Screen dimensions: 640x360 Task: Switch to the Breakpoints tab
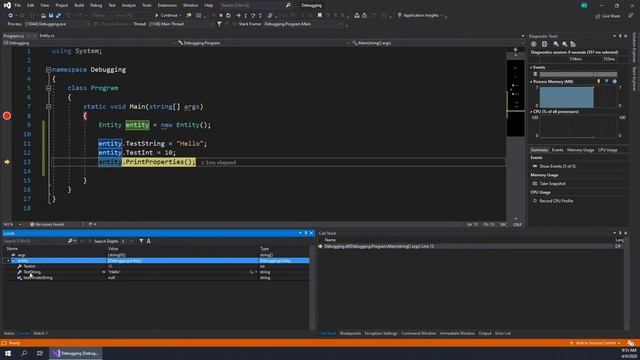click(350, 333)
